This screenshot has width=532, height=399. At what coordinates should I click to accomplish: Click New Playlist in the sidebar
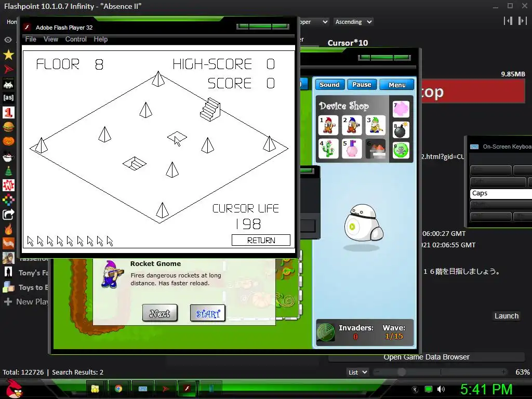[26, 302]
